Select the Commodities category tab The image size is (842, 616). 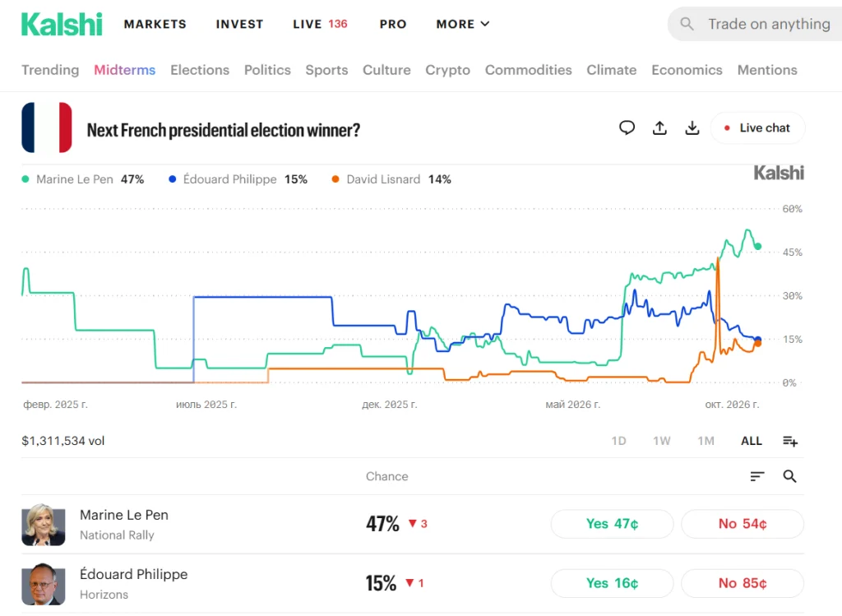pyautogui.click(x=529, y=70)
